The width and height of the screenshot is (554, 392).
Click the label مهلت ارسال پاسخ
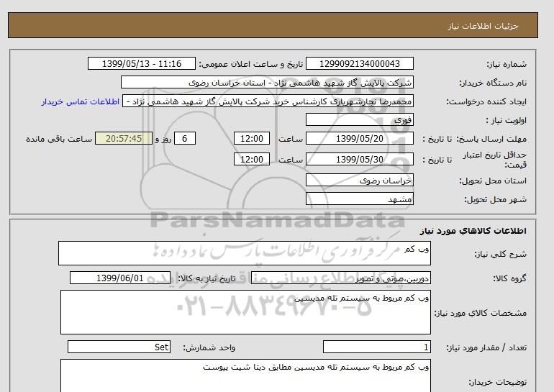click(493, 139)
